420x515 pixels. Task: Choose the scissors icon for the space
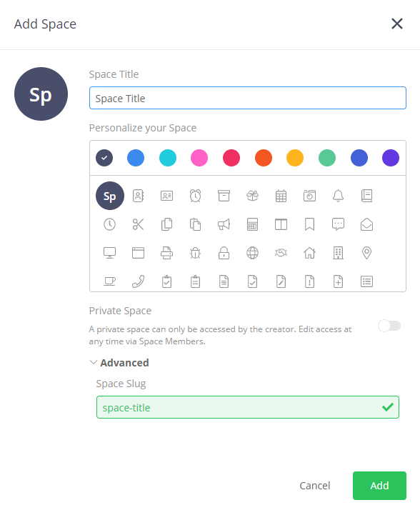[x=139, y=224]
